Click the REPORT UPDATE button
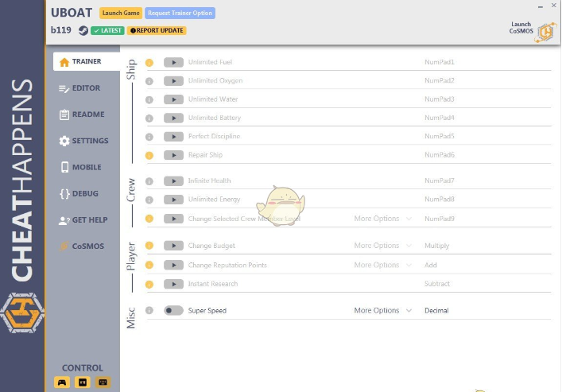This screenshot has width=562, height=392. tap(157, 30)
